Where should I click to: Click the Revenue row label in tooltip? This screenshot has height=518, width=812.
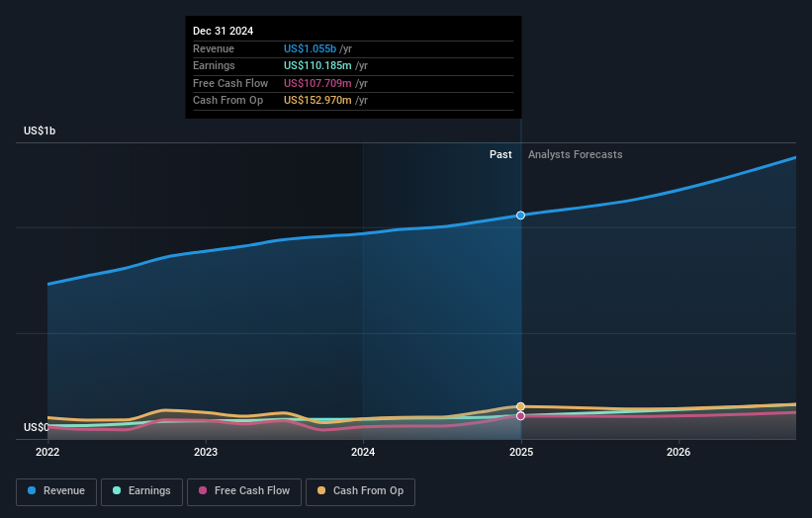pyautogui.click(x=214, y=48)
